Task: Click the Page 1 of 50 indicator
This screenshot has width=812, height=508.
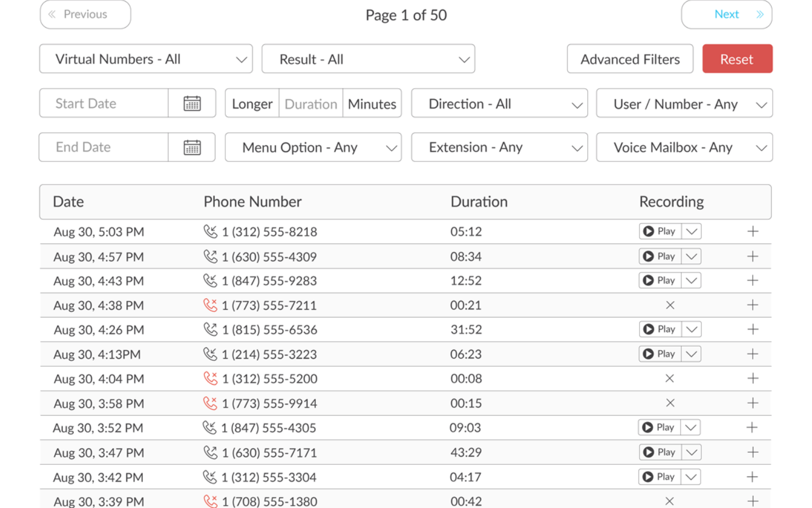Action: 406,15
